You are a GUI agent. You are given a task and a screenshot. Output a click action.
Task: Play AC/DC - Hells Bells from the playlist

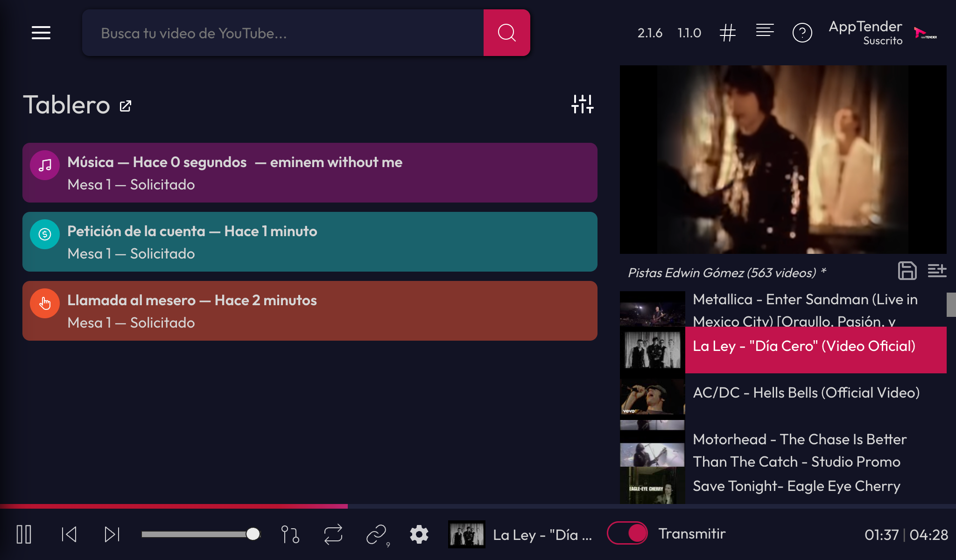[806, 393]
